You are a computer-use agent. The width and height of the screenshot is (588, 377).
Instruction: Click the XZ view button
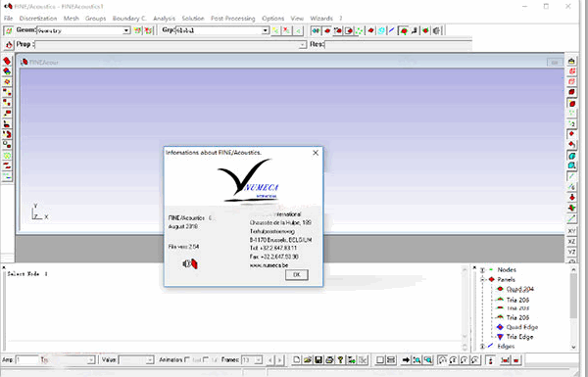click(571, 242)
